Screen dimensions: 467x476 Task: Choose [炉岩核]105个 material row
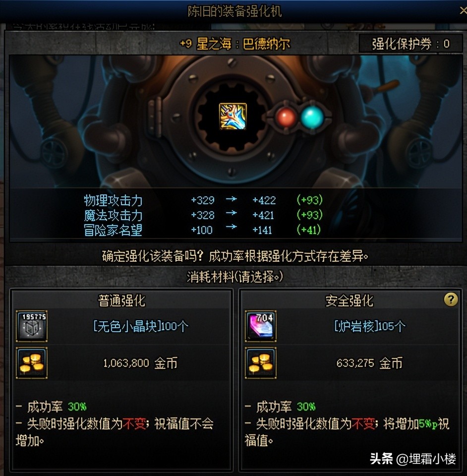tap(351, 326)
